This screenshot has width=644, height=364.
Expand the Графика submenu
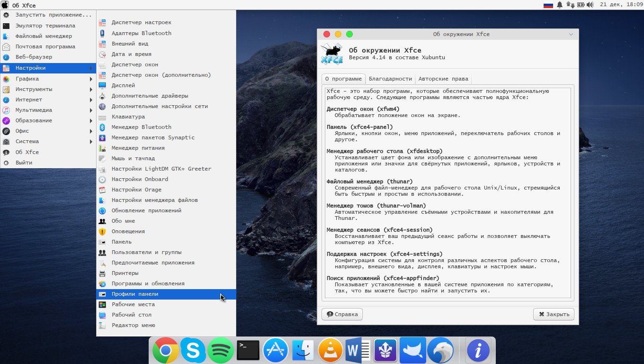(x=47, y=79)
